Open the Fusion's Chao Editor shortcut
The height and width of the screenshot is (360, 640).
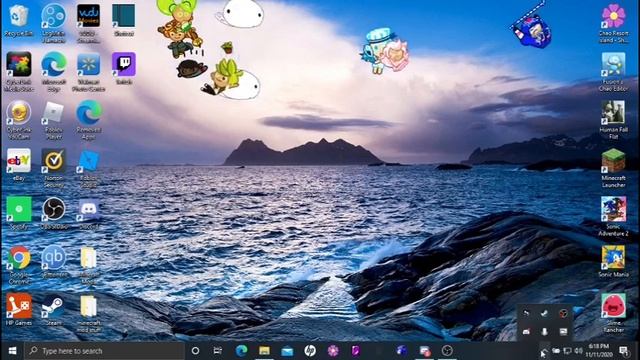pyautogui.click(x=613, y=71)
